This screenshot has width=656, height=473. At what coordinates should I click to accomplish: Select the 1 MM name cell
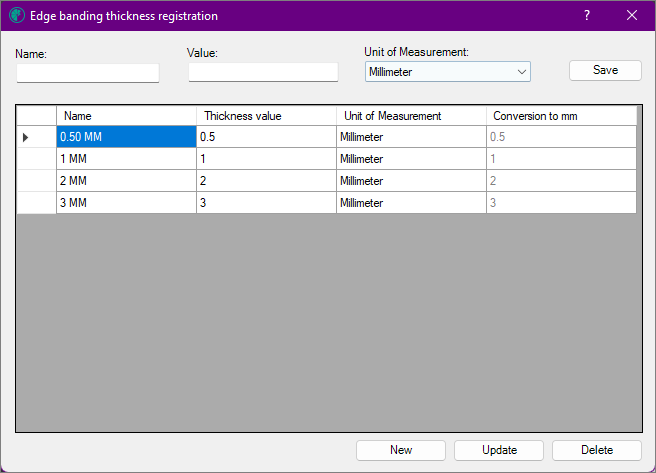pyautogui.click(x=126, y=159)
